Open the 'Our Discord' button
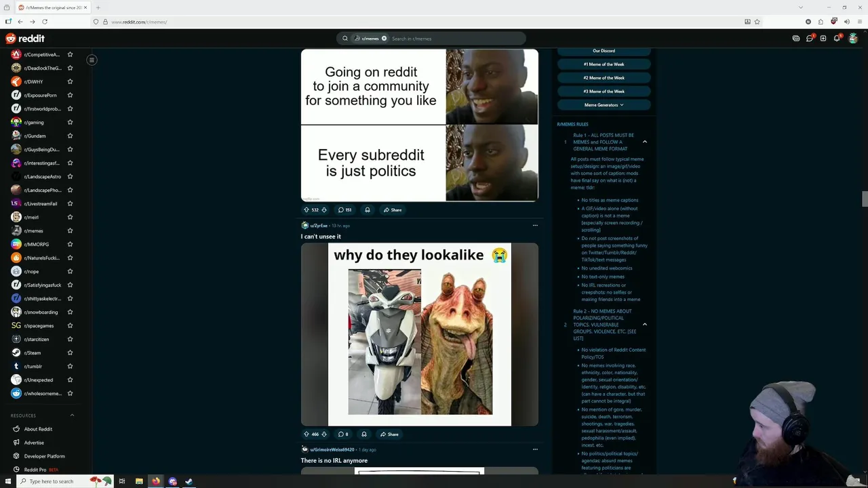 tap(604, 51)
